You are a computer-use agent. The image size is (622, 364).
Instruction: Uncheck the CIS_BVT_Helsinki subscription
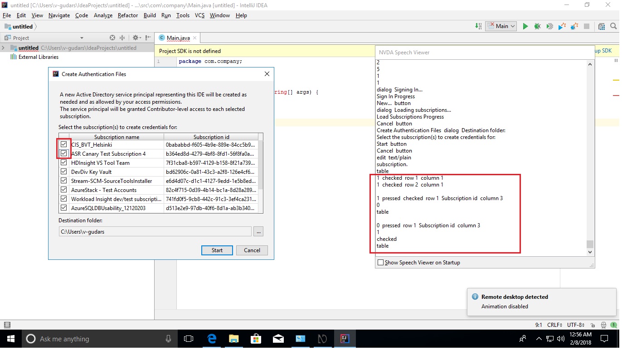pyautogui.click(x=63, y=144)
